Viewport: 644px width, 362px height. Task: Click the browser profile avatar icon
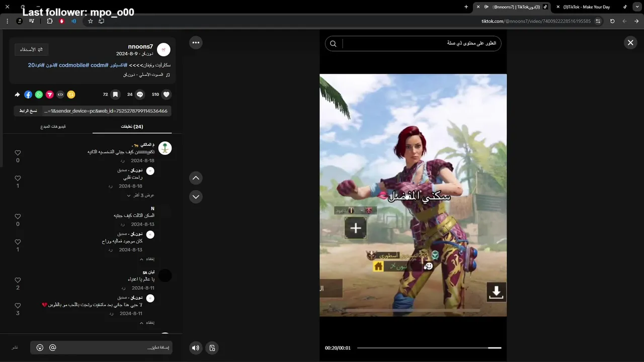(x=19, y=21)
